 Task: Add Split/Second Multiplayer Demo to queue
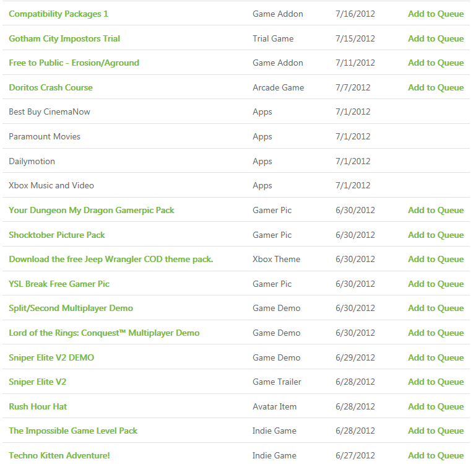point(436,308)
